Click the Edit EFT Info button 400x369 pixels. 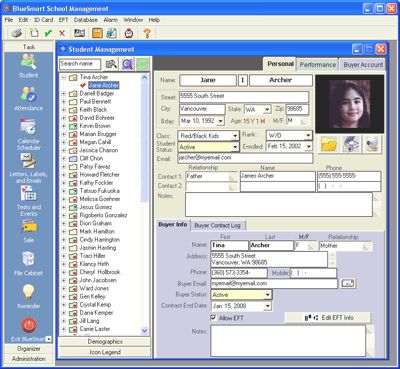pyautogui.click(x=328, y=318)
